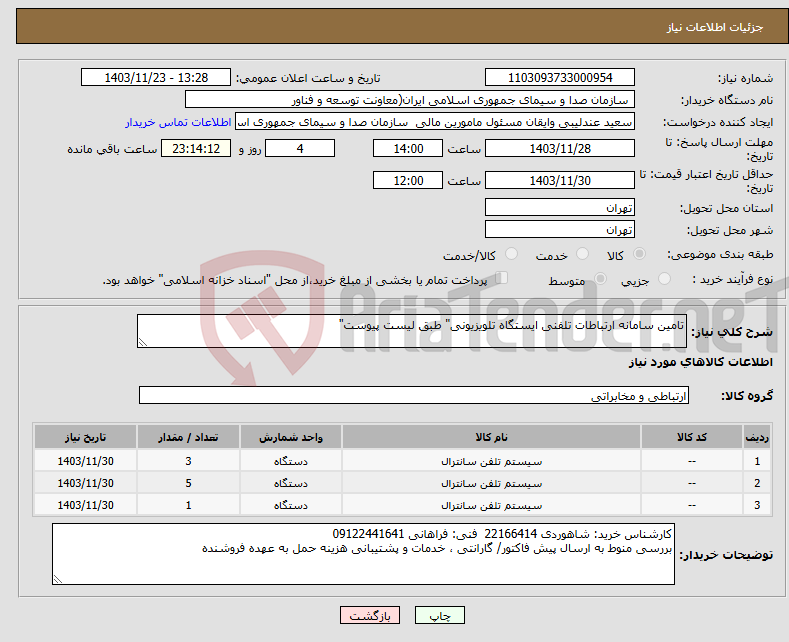Click quantity 5 in row 2
Screen dimensions: 789x642
pos(188,484)
